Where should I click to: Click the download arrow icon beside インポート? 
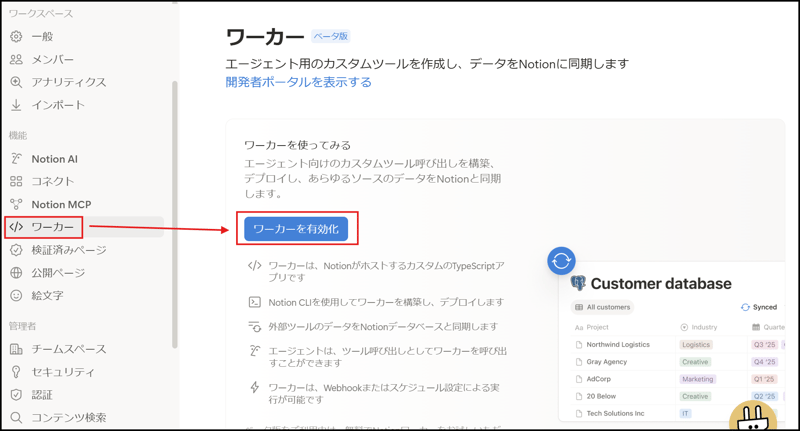click(16, 105)
